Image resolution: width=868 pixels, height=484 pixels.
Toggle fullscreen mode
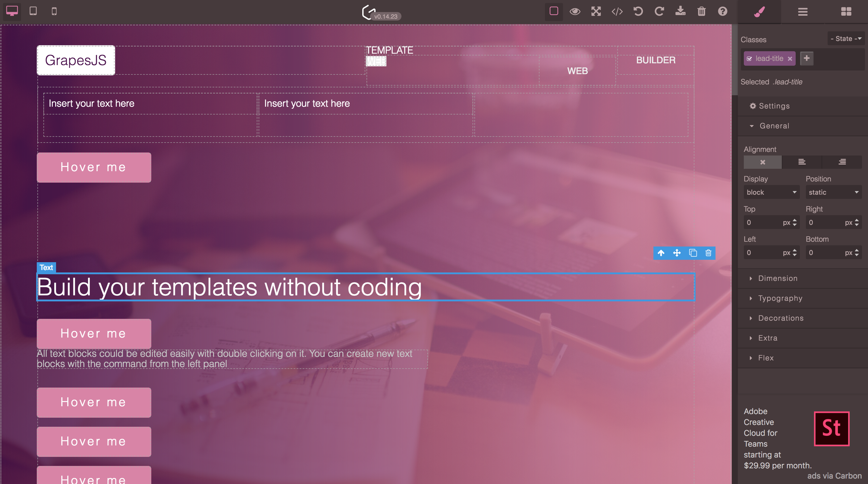596,11
